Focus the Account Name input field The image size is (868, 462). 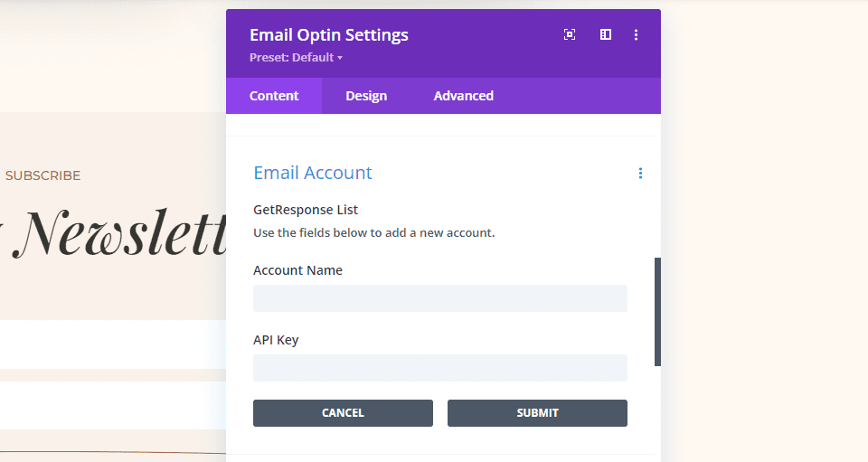[x=439, y=298]
